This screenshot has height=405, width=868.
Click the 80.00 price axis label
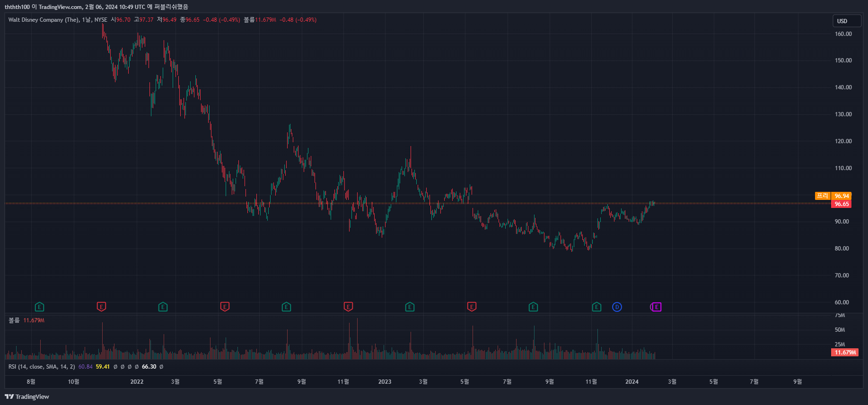tap(842, 249)
